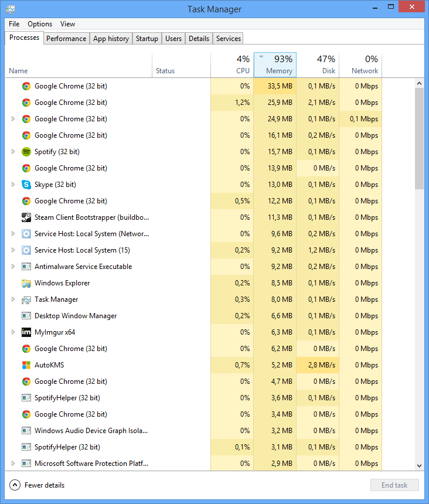Switch to the Startup tab

click(x=147, y=39)
